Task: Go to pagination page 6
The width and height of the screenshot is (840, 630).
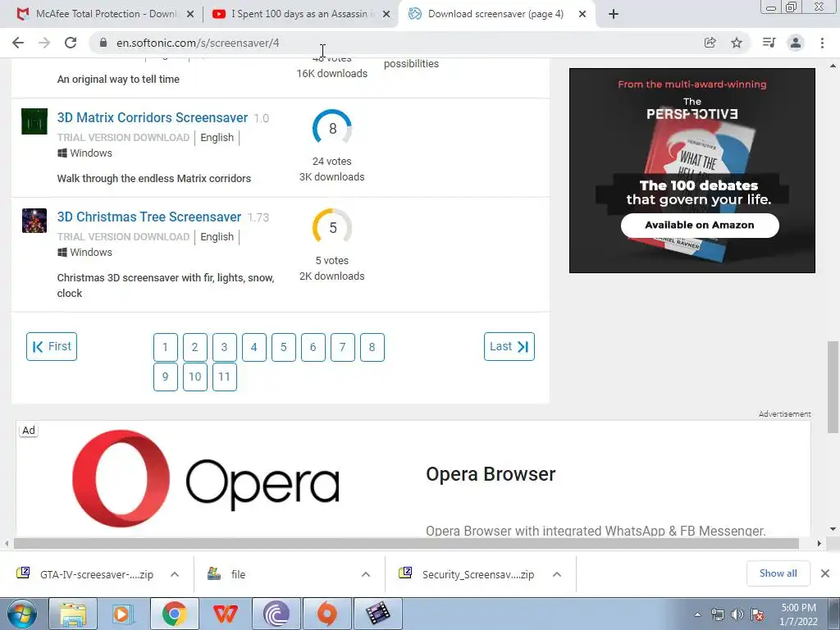Action: pyautogui.click(x=313, y=347)
